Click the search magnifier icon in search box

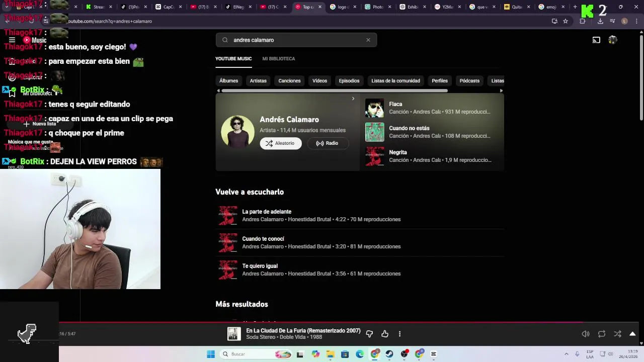(x=225, y=40)
